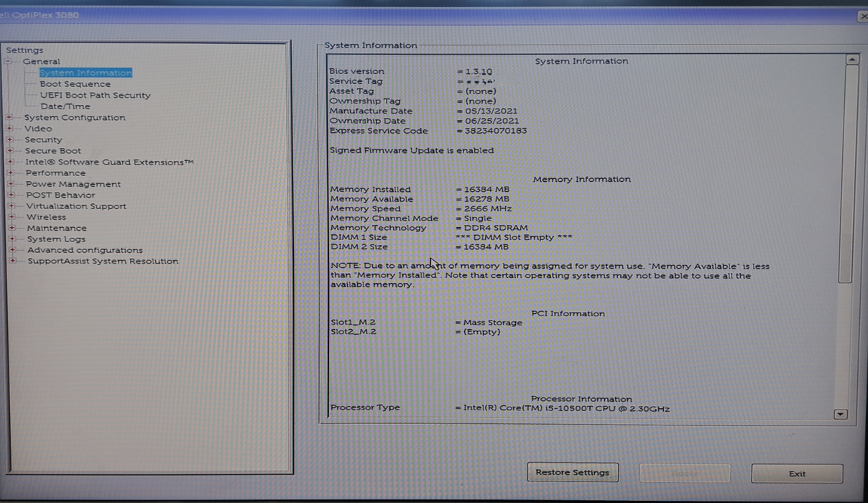Expand the Performance node

(x=11, y=173)
